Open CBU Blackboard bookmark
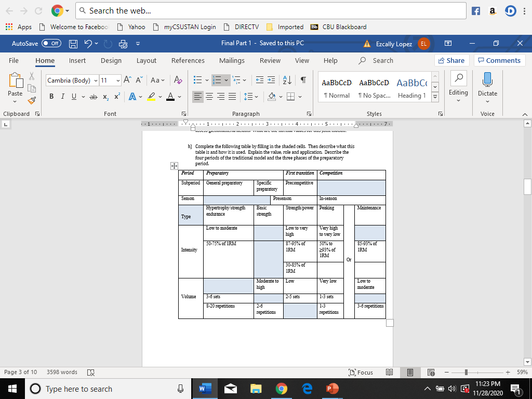Screen dimensions: 532x399 [339, 27]
